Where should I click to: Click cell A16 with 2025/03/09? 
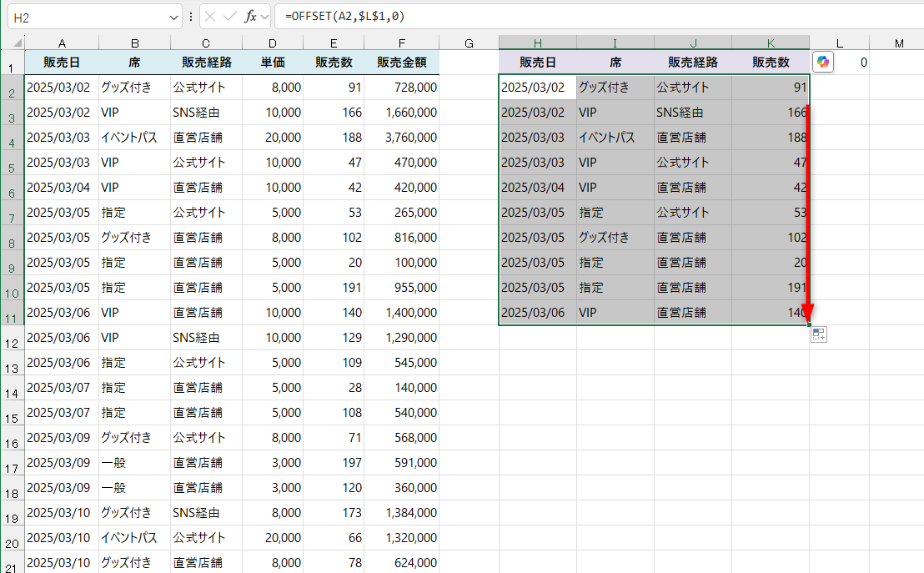click(x=62, y=438)
